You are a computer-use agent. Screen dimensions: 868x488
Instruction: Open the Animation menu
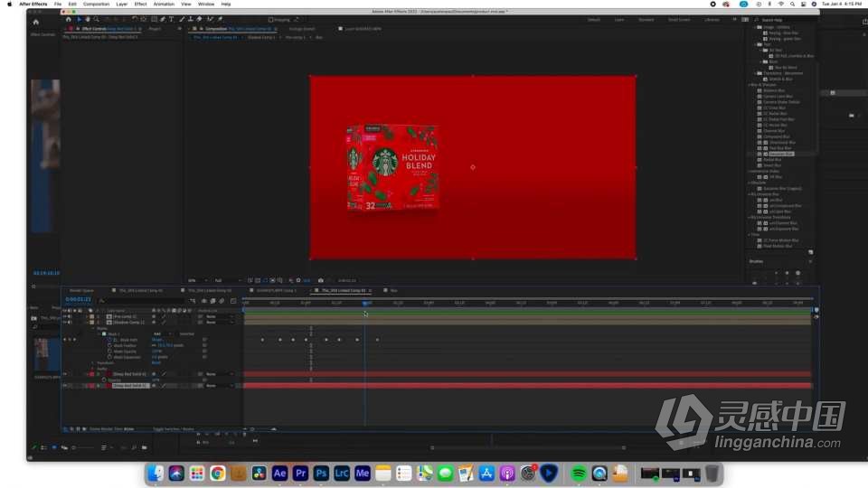164,4
